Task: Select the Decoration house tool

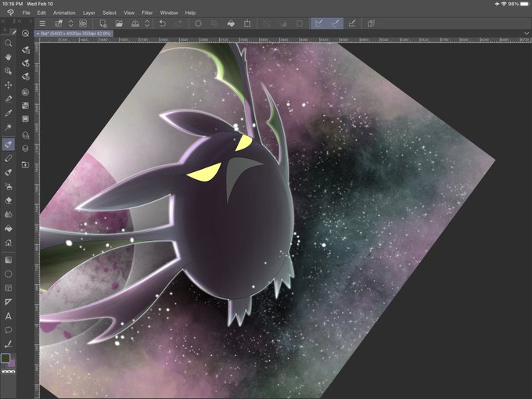Action: (8, 243)
